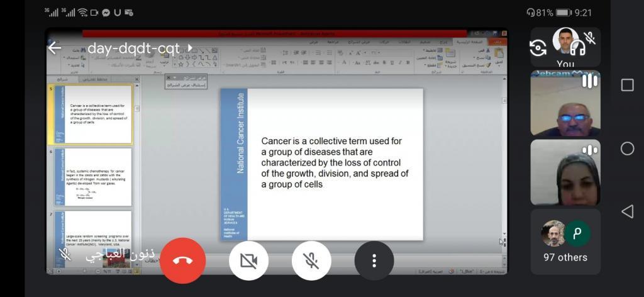
Task: Unmute the microphone in the call controls
Action: point(311,261)
